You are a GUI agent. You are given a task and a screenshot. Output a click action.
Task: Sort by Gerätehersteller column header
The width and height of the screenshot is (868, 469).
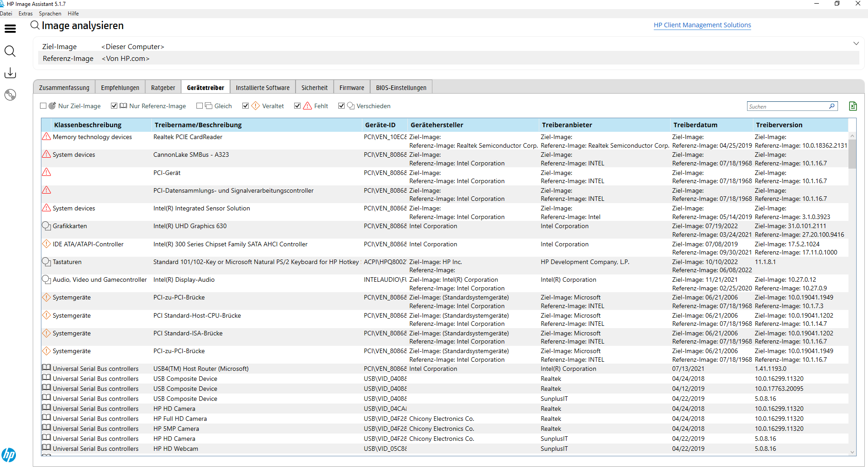coord(473,125)
